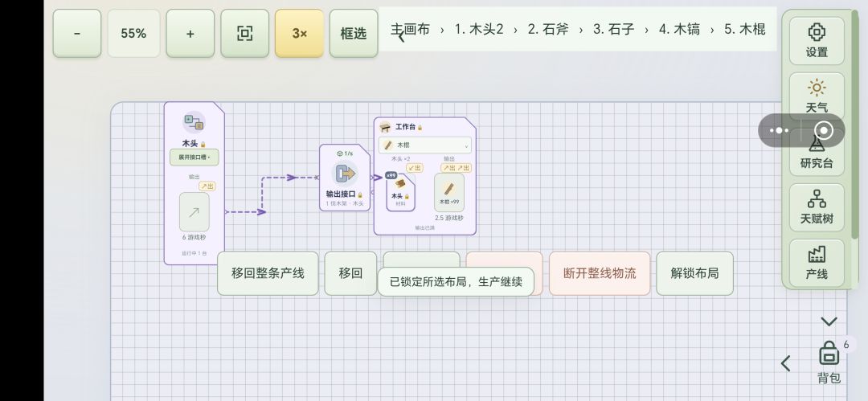This screenshot has height=401, width=868.
Task: Click the back chevron beside 主画布
Action: pyautogui.click(x=401, y=36)
